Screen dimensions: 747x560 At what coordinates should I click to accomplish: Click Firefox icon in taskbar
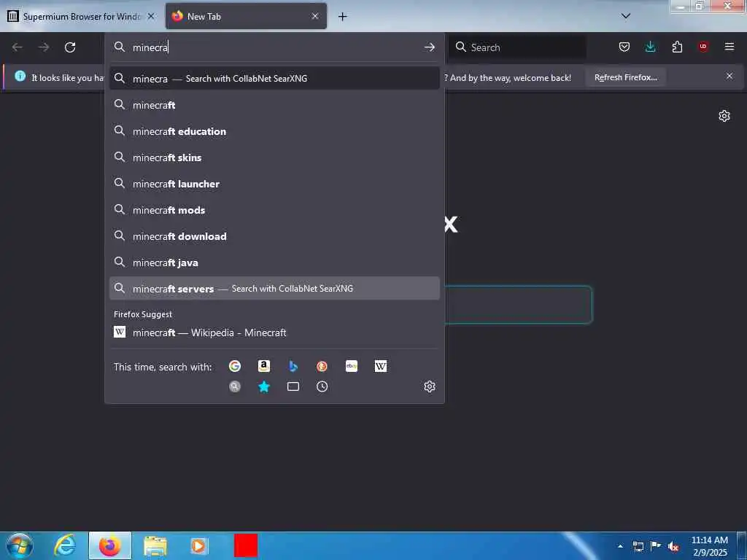click(109, 545)
